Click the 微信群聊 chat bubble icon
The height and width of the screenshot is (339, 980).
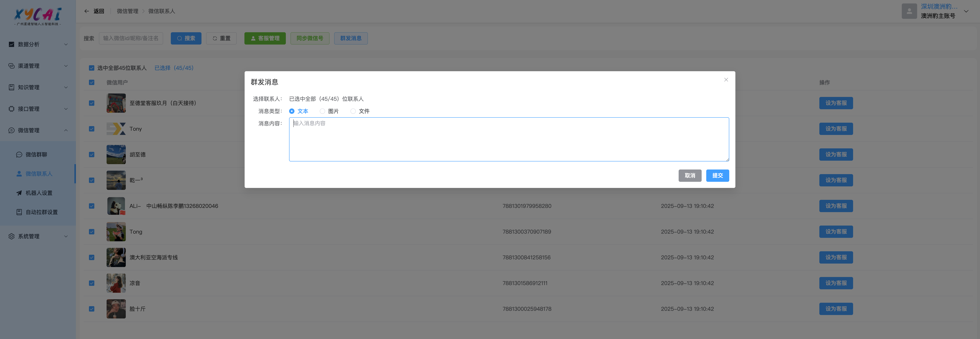pyautogui.click(x=19, y=154)
